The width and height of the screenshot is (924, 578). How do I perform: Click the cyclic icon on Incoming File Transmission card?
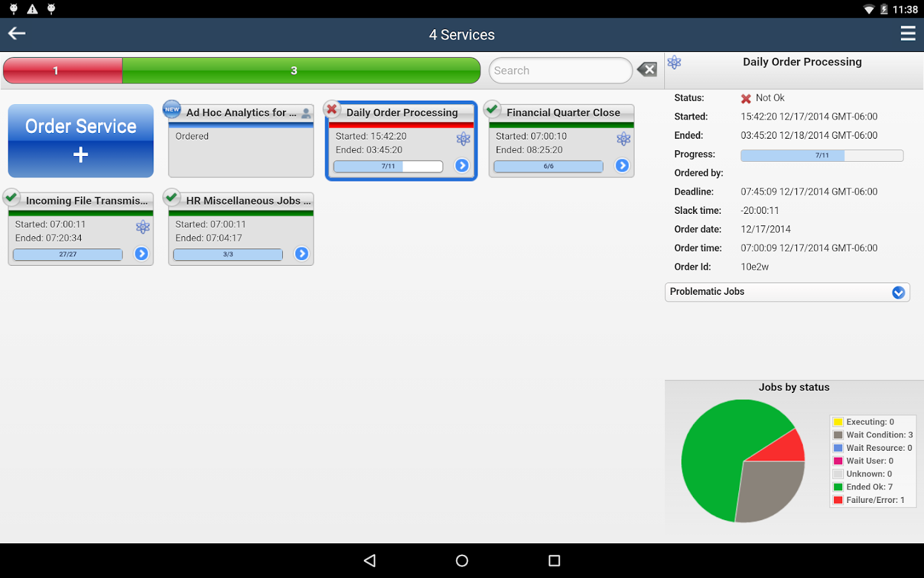142,227
